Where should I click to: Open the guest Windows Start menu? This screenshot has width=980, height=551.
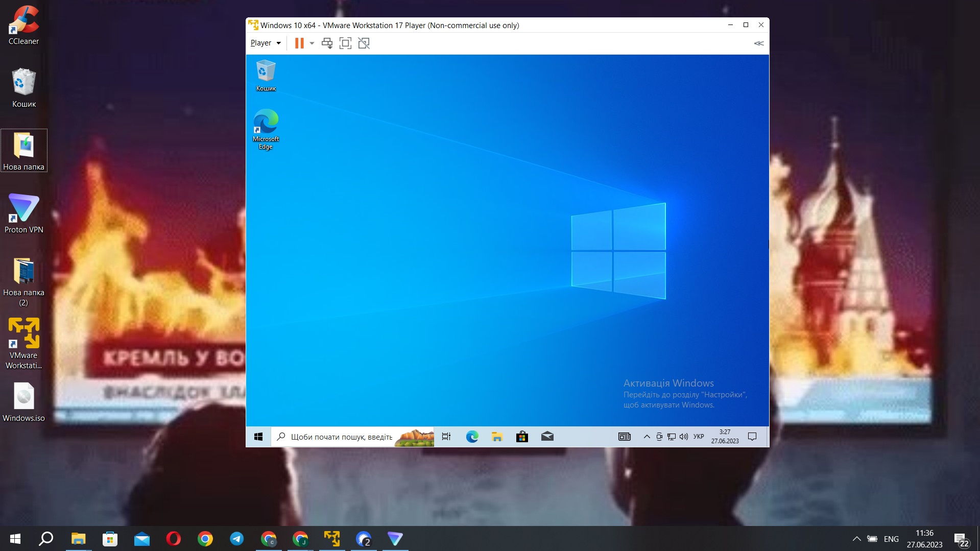[258, 437]
